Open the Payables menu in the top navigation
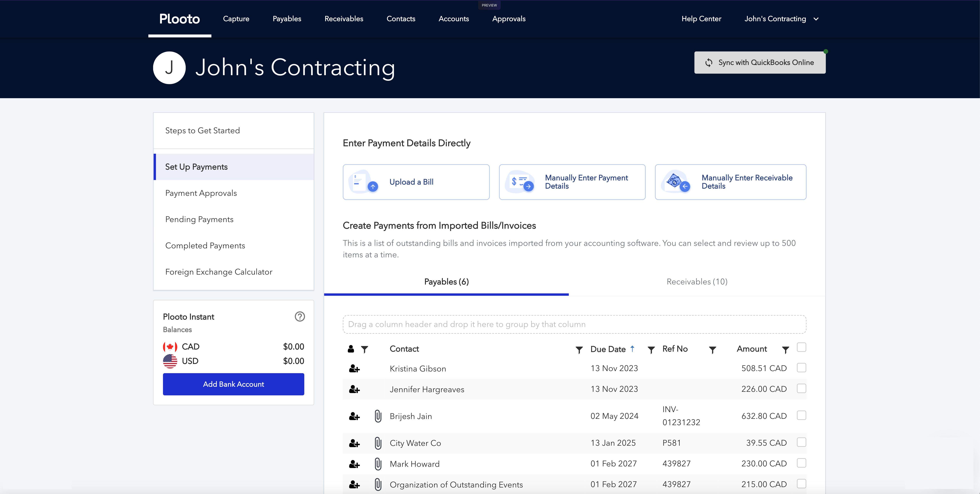980x494 pixels. click(x=287, y=19)
